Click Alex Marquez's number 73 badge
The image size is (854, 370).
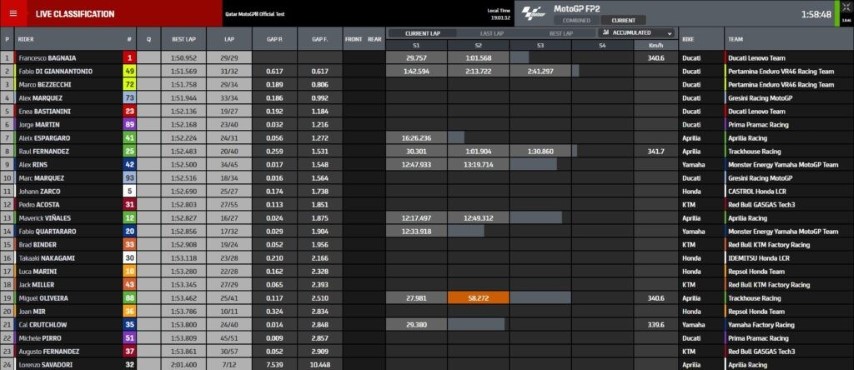point(130,98)
